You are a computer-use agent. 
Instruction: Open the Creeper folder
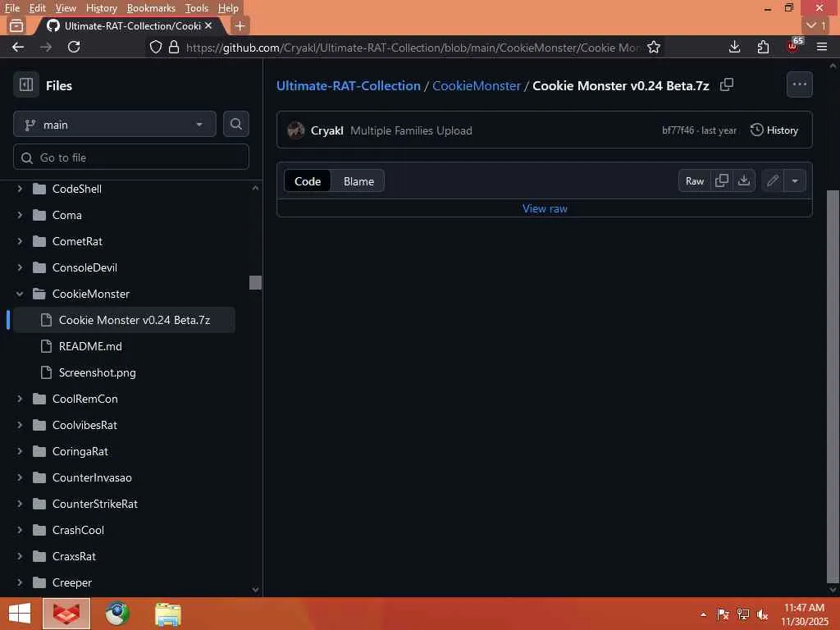click(x=72, y=582)
